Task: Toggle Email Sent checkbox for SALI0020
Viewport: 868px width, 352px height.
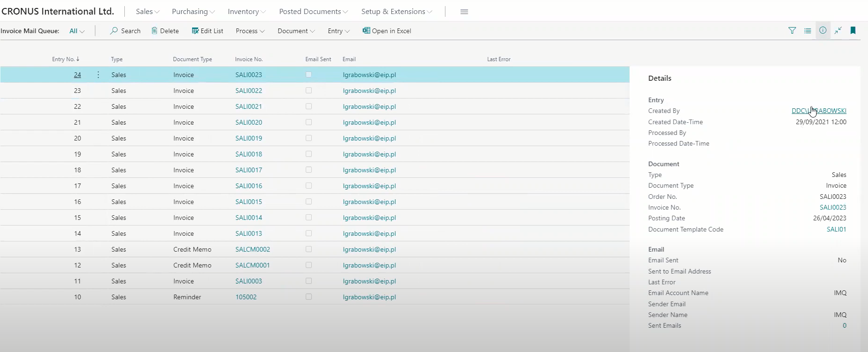Action: click(x=308, y=122)
